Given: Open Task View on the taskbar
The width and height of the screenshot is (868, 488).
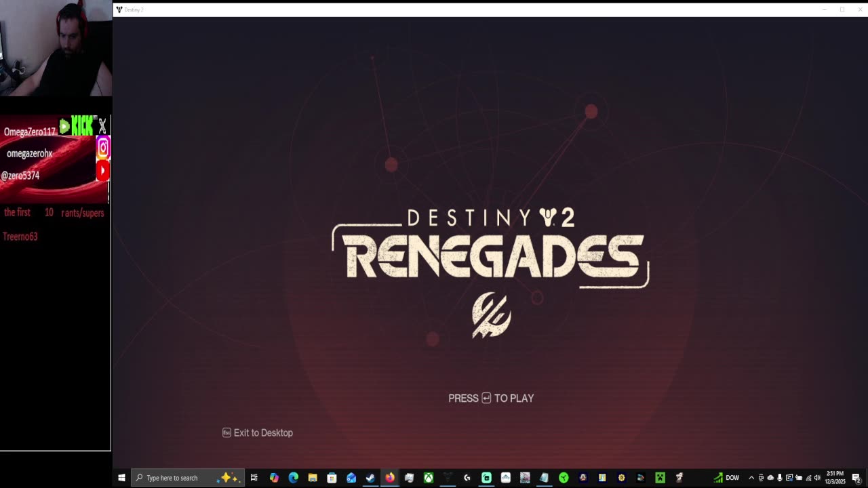Looking at the screenshot, I should pyautogui.click(x=254, y=478).
